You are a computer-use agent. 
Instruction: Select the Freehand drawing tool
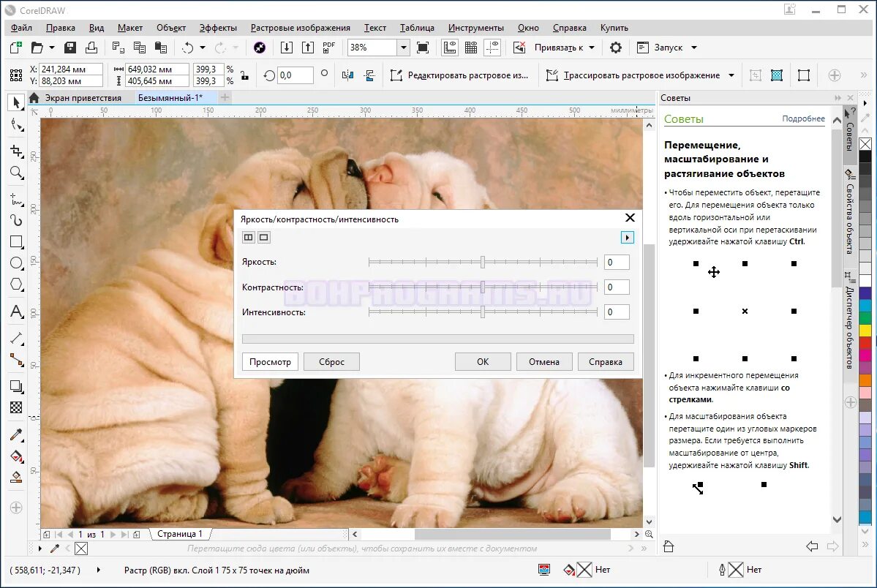[17, 199]
